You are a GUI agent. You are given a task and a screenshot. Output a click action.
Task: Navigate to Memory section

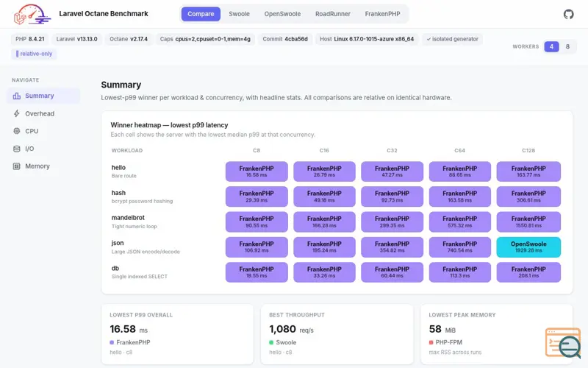tap(43, 166)
